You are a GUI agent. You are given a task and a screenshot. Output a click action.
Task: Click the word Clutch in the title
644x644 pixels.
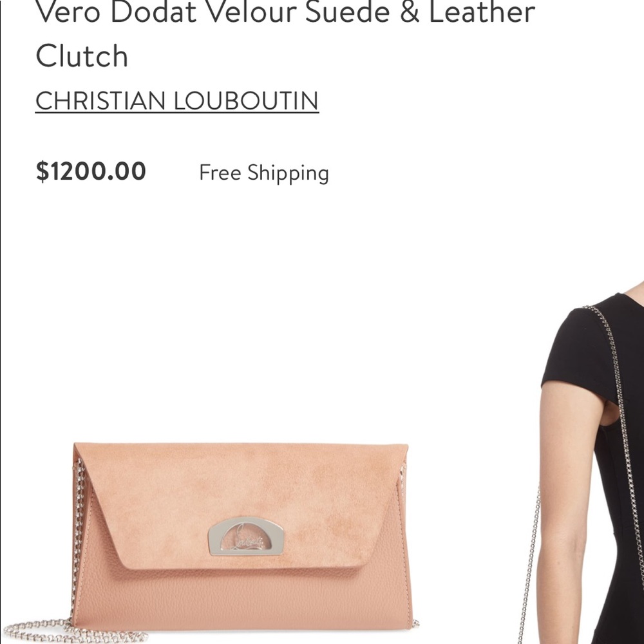pyautogui.click(x=82, y=55)
